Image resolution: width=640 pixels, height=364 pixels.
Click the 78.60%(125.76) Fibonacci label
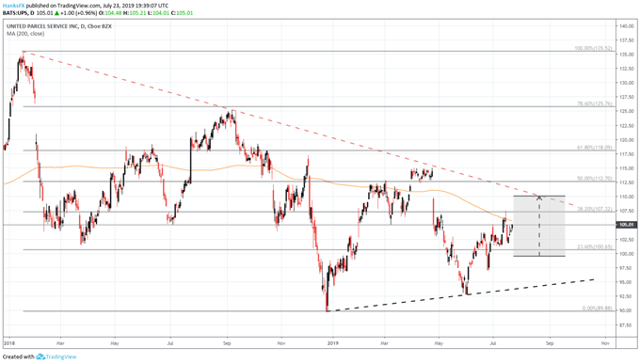pyautogui.click(x=595, y=103)
